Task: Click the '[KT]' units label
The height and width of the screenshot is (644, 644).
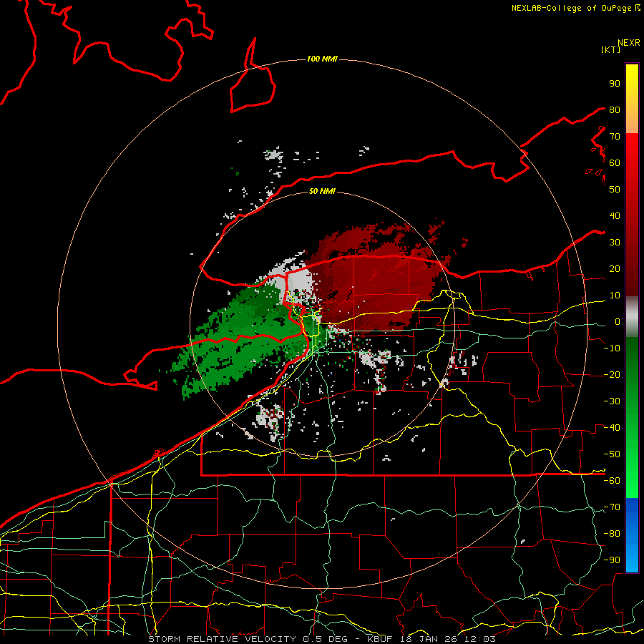Action: coord(610,49)
